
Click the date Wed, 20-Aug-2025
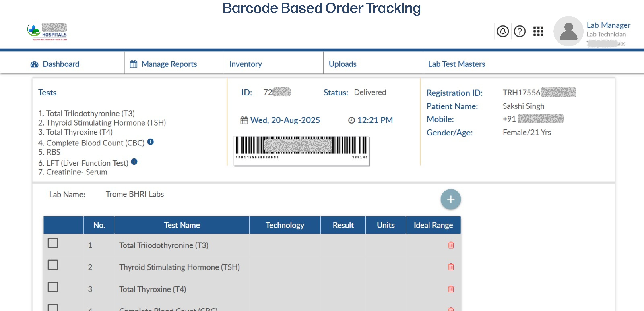285,120
